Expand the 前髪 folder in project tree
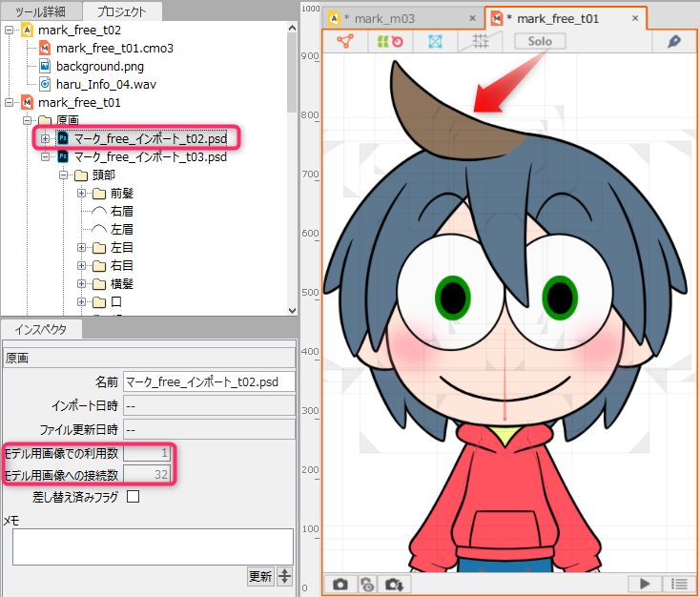Screen dimensions: 700x597 [x=82, y=194]
